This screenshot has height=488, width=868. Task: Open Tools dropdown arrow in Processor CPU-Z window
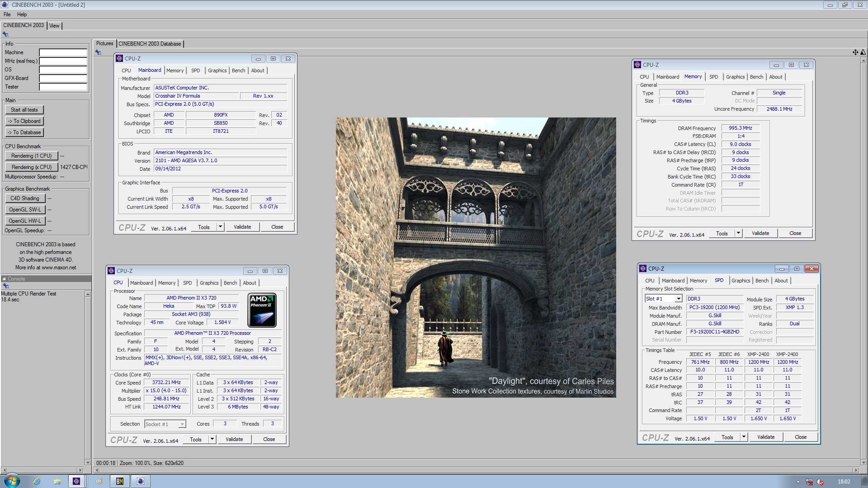coord(212,439)
